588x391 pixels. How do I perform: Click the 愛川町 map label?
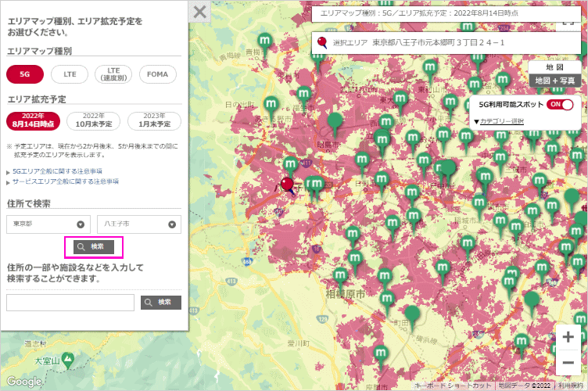click(299, 343)
